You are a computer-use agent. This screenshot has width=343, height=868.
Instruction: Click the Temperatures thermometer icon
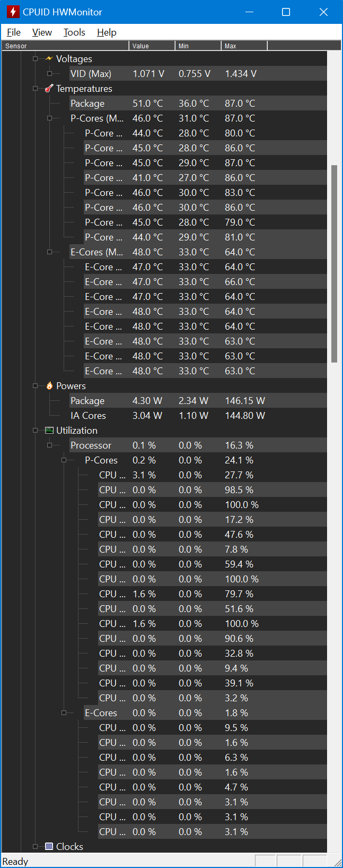point(49,89)
